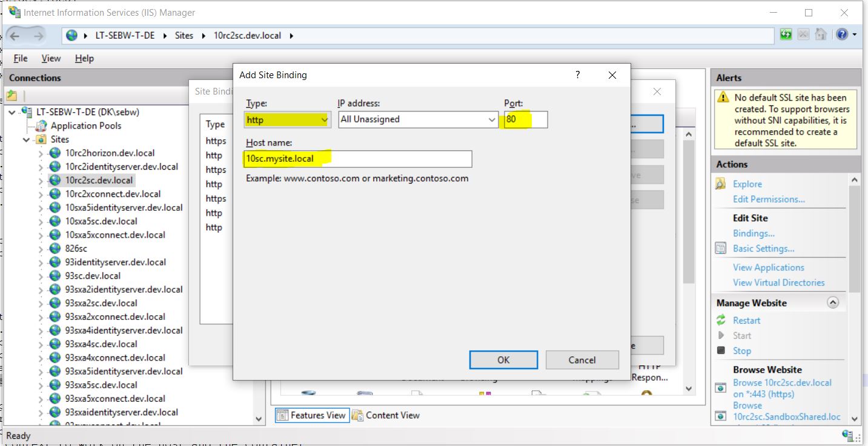Viewport: 868px width, 446px height.
Task: Click the globe icon of 826sc site
Action: pos(55,248)
